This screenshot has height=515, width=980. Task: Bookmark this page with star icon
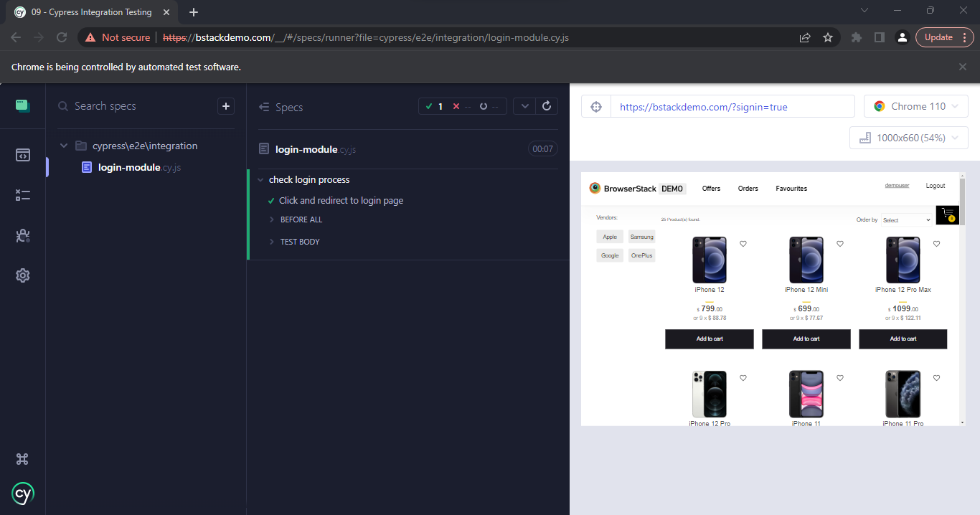click(x=828, y=37)
